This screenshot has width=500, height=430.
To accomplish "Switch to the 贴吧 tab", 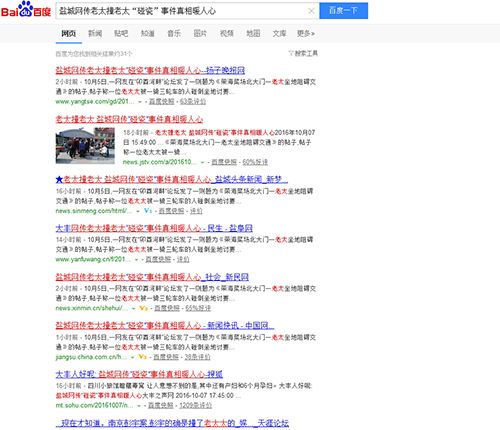I will coord(121,33).
